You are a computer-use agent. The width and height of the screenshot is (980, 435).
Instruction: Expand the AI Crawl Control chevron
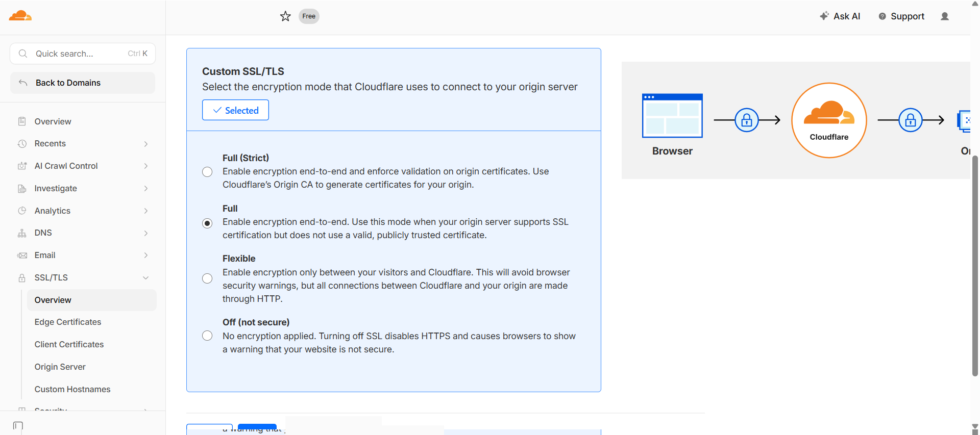[146, 166]
